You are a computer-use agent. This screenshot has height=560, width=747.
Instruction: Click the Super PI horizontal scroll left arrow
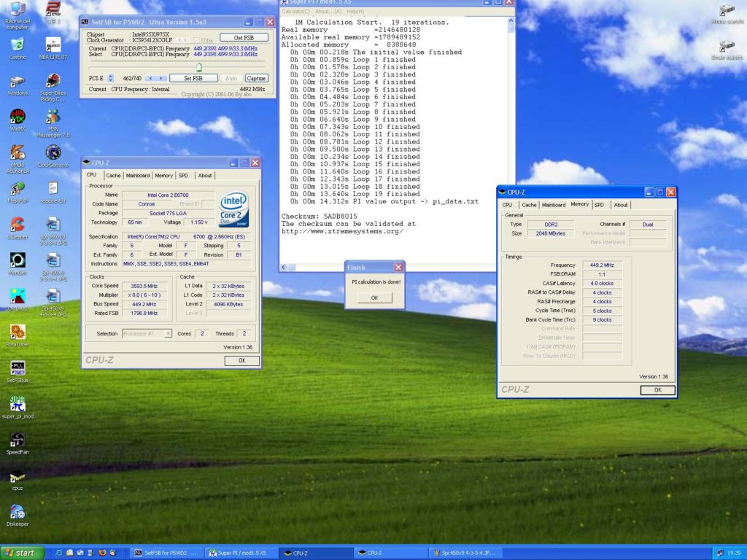(x=284, y=268)
